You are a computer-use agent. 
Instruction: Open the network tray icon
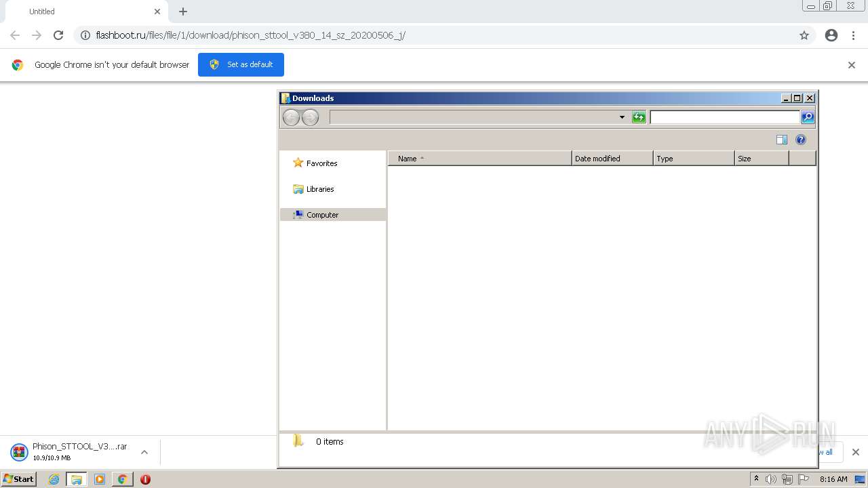pos(787,479)
